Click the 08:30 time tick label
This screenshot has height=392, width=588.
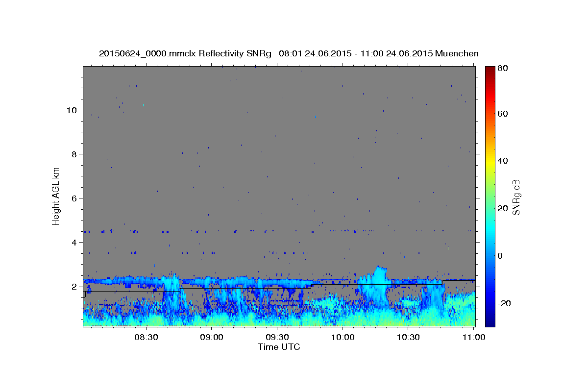tap(146, 338)
